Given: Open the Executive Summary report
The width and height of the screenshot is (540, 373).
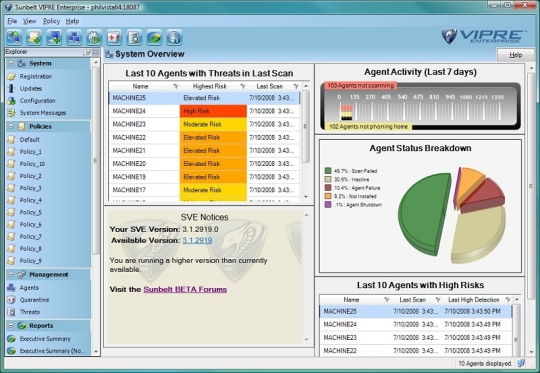Looking at the screenshot, I should pyautogui.click(x=45, y=339).
